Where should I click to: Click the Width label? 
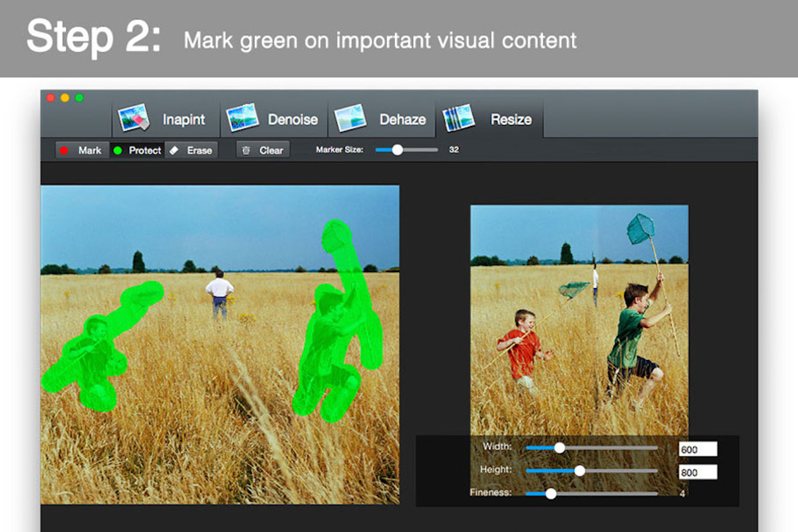point(497,446)
